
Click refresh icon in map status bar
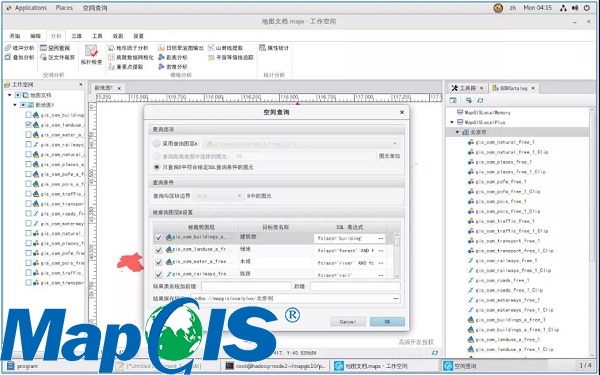[435, 352]
